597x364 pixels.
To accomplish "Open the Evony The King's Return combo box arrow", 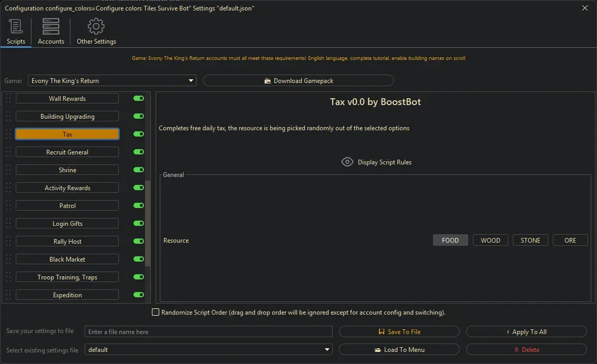I will tap(191, 80).
